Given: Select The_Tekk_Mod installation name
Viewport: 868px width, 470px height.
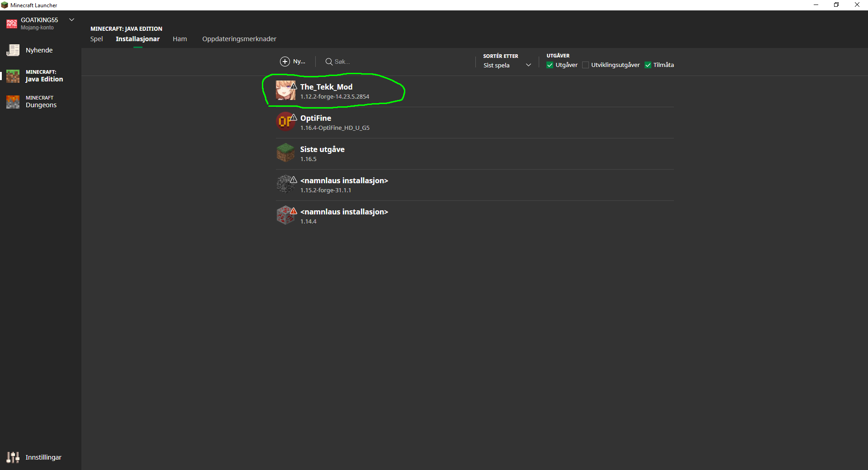Looking at the screenshot, I should coord(326,87).
